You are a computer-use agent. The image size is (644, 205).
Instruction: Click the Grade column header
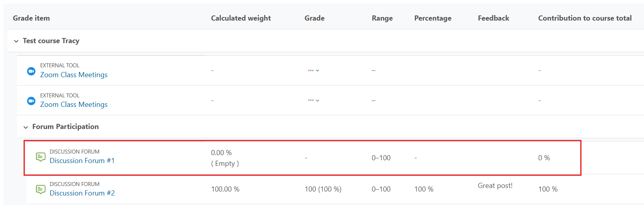(x=315, y=18)
